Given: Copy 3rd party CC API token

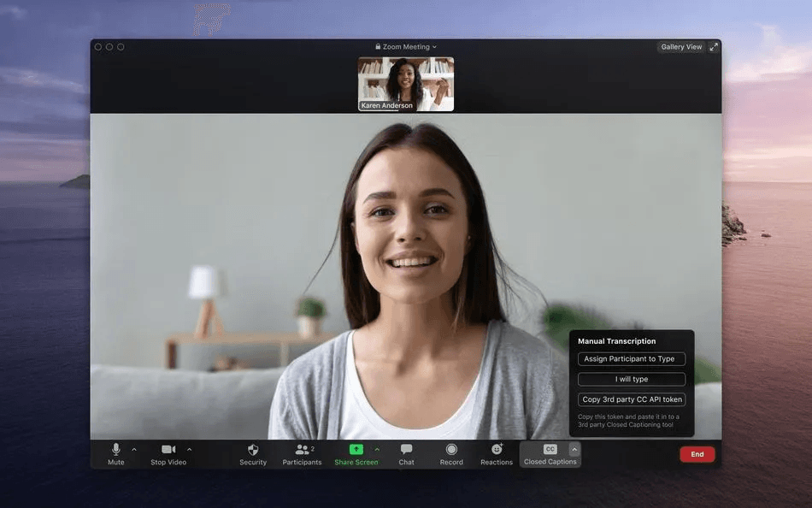Looking at the screenshot, I should pos(632,399).
